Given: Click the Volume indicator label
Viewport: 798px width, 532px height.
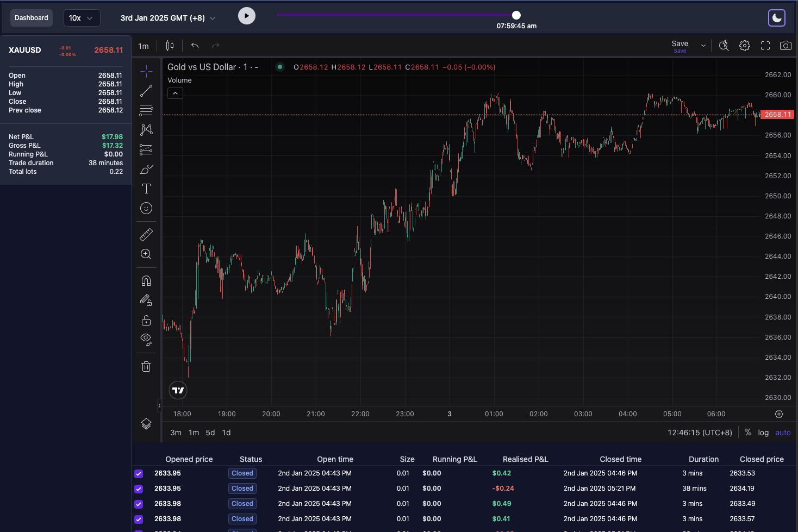Looking at the screenshot, I should point(179,80).
